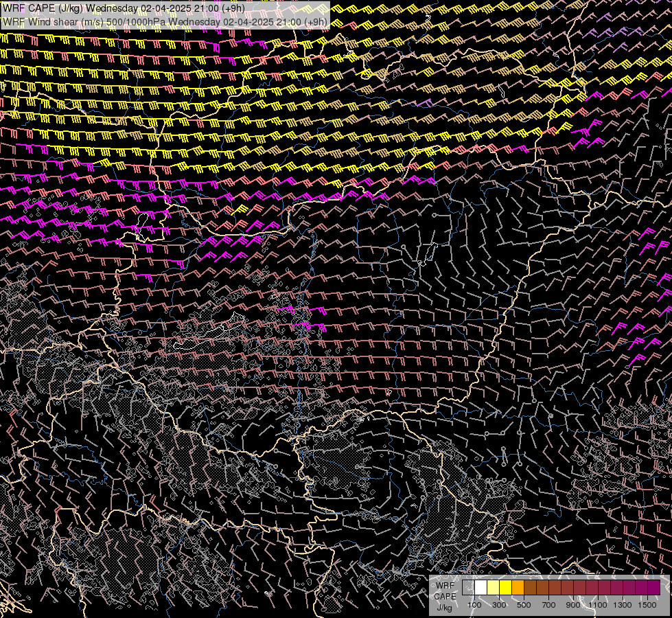Click the legend value 100
This screenshot has height=618, width=672.
[474, 605]
